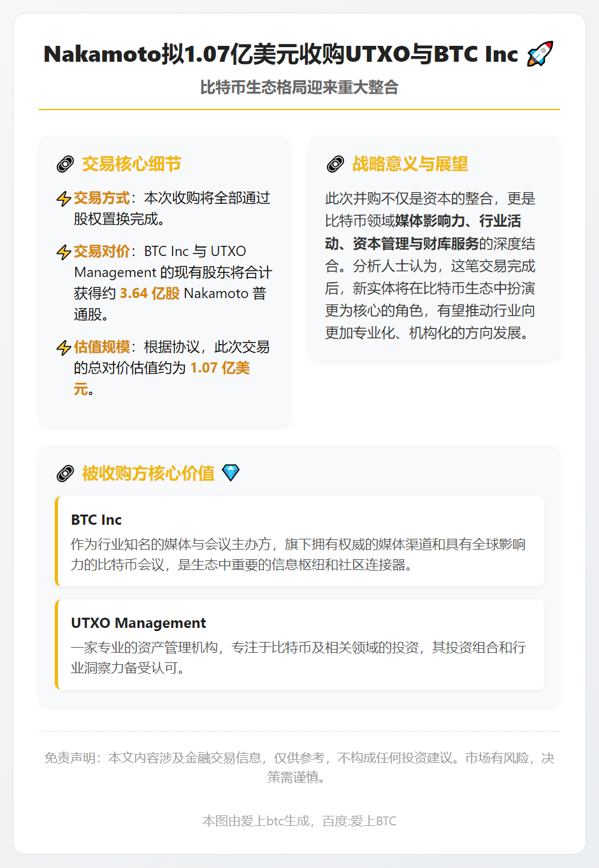Click the highlighted label 交易对价

(102, 252)
